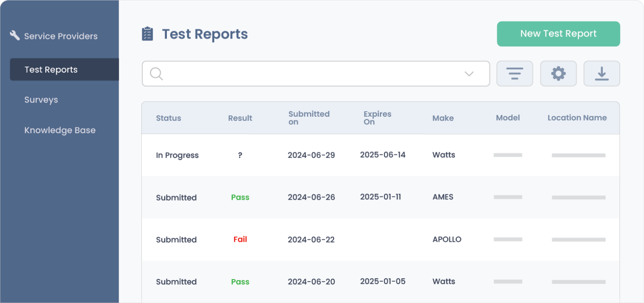Click the clipboard icon next to Test Reports title
Image resolution: width=644 pixels, height=303 pixels.
click(x=147, y=34)
